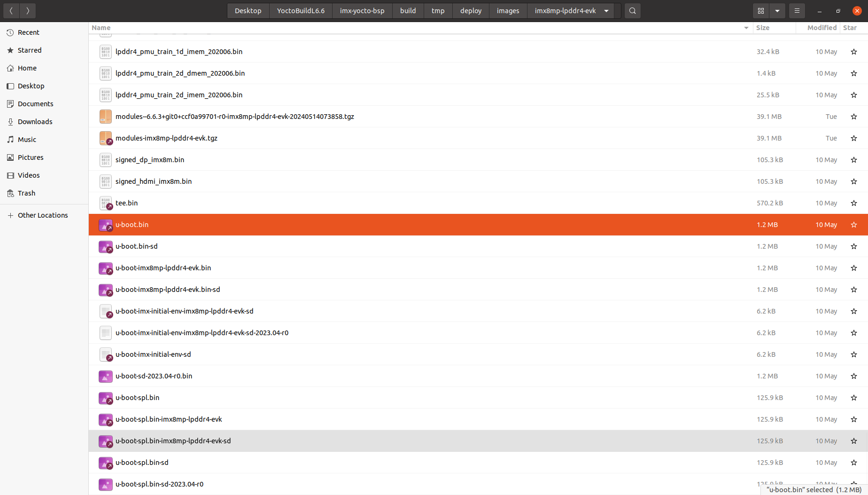Open the imx8mp-lpddr4-evk breadcrumb dropdown
This screenshot has height=495, width=868.
pos(606,10)
